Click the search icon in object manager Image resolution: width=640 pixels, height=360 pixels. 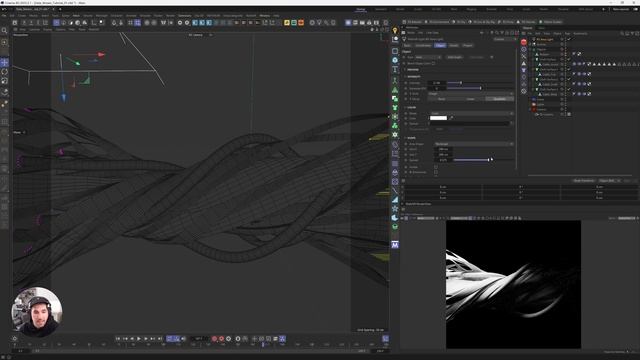(x=622, y=33)
